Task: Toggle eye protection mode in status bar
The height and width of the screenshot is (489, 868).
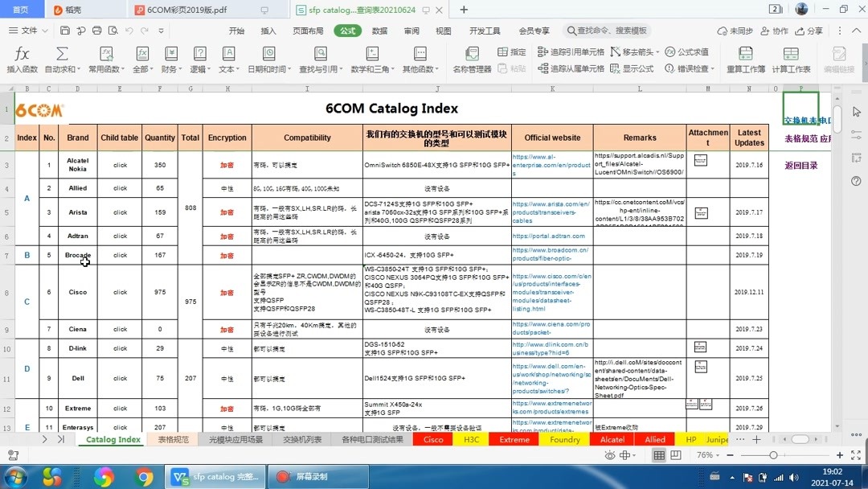Action: coord(610,455)
